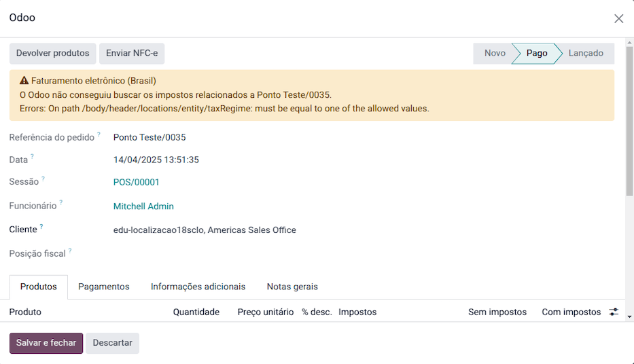The width and height of the screenshot is (634, 364).
Task: Select the Novo status stage
Action: pos(494,54)
